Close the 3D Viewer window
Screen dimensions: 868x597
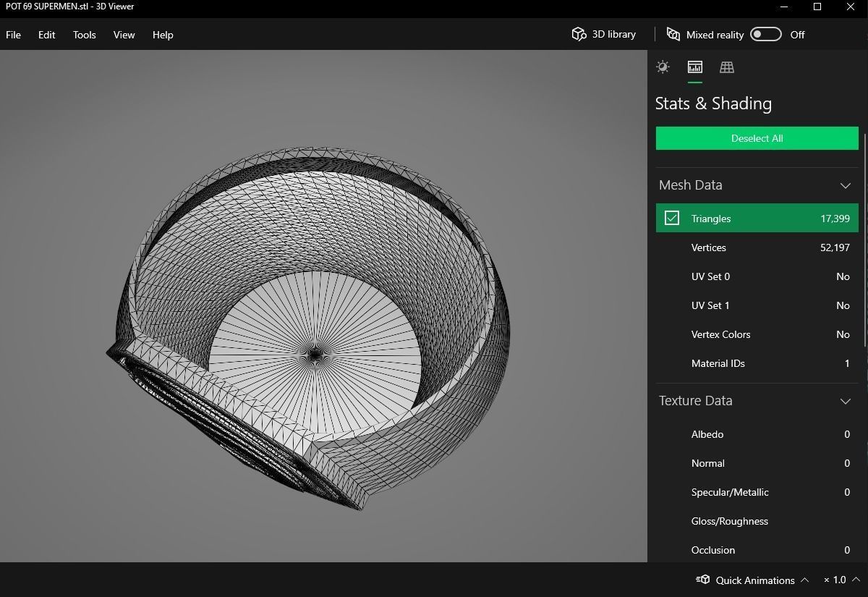851,7
